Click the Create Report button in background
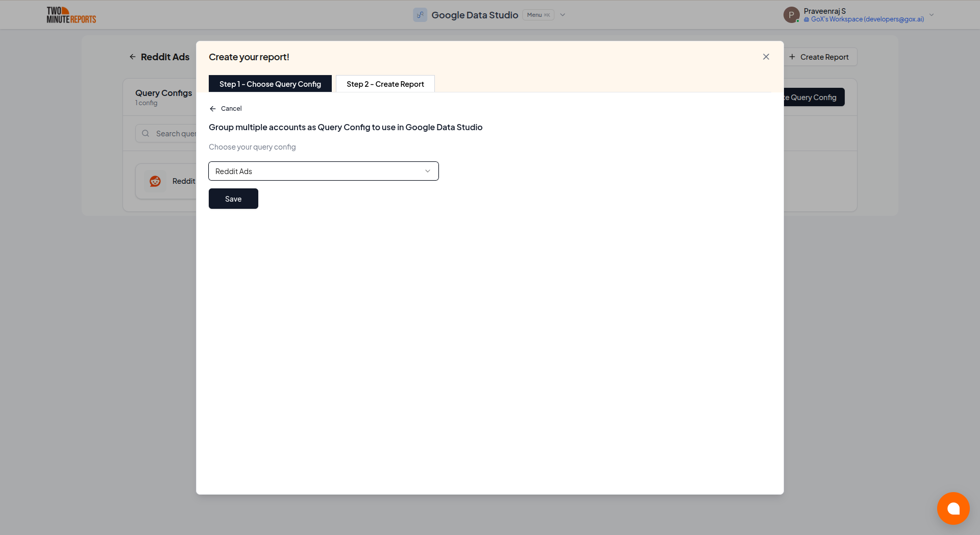 [821, 57]
